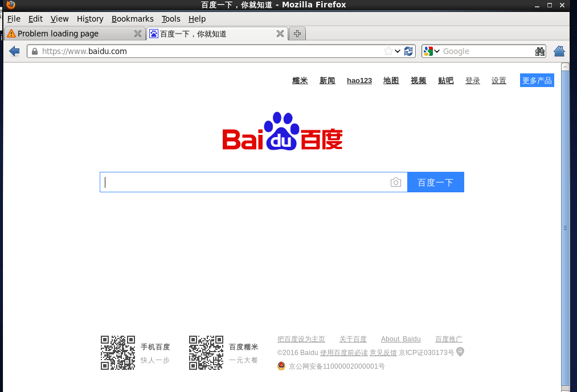
Task: Bookmark this page with the star icon
Action: tap(388, 51)
